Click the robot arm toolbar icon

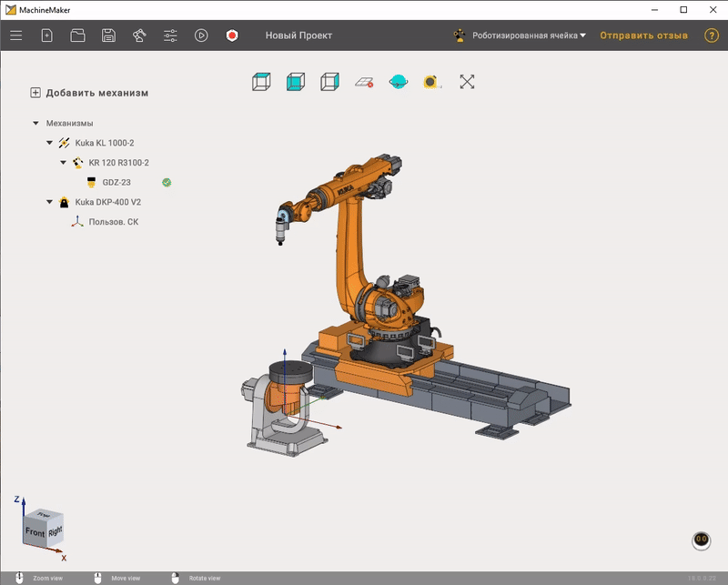pos(139,35)
